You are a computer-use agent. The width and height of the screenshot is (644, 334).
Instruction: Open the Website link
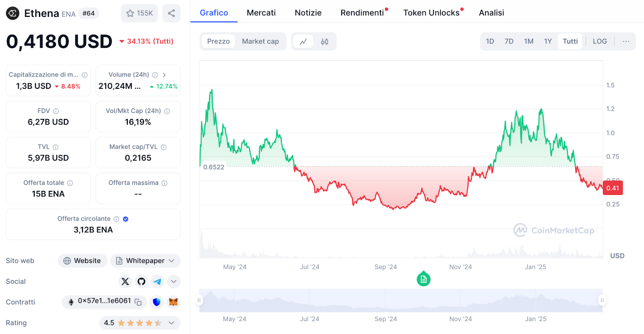pos(83,261)
